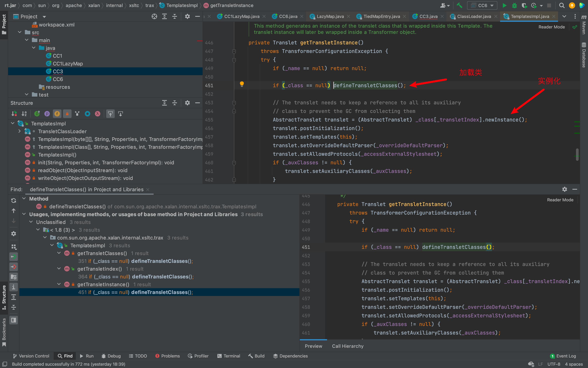Screen dimensions: 588x368
Task: Toggle showing read access usages
Action: click(14, 257)
